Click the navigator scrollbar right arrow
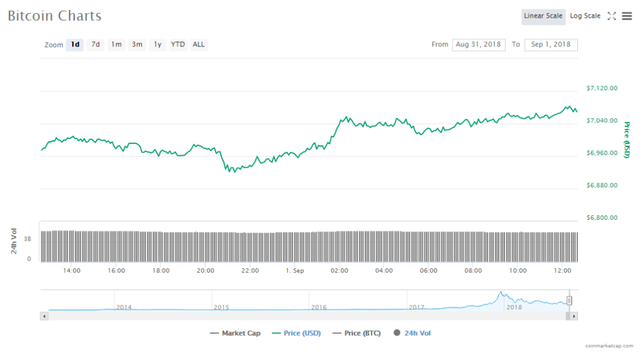This screenshot has height=353, width=644. click(x=574, y=316)
